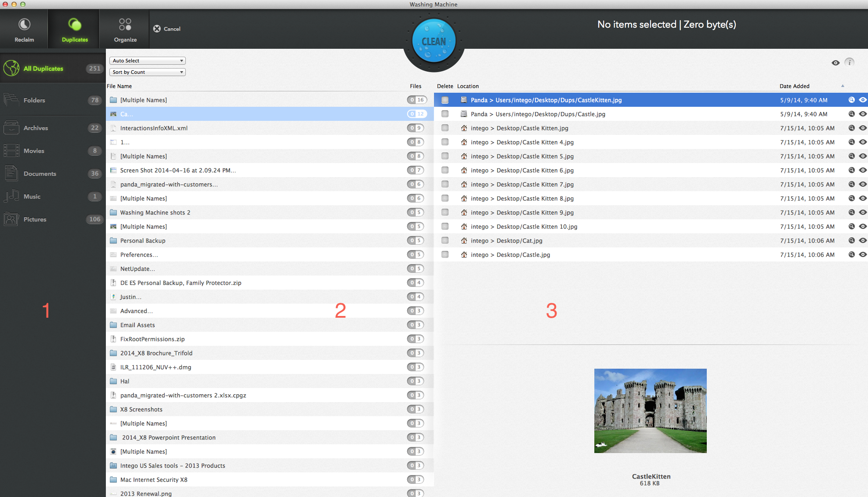The image size is (868, 497).
Task: Reveal Castle Kitten 8.jpg with magnifier icon
Action: pos(851,198)
